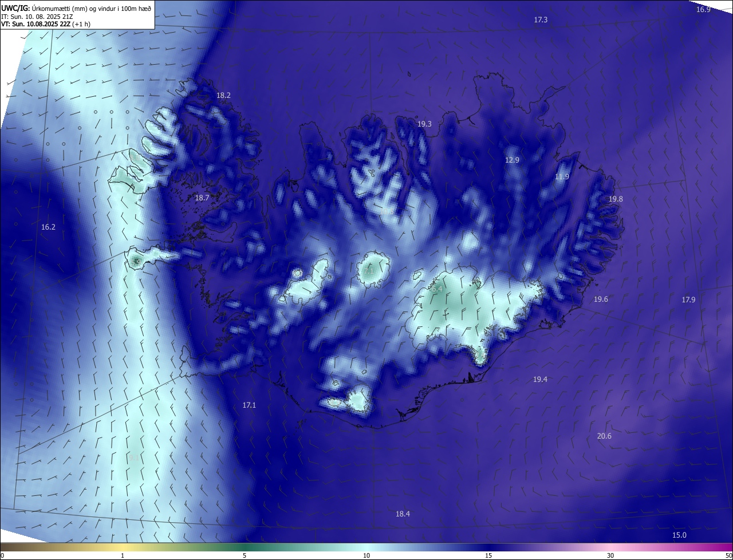Click the 18.4 value label
733x560 pixels.
[403, 514]
